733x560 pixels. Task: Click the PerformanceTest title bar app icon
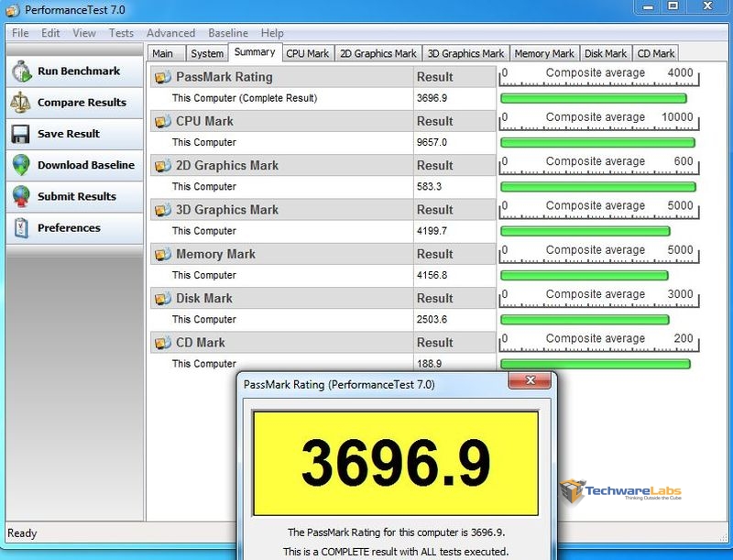13,10
